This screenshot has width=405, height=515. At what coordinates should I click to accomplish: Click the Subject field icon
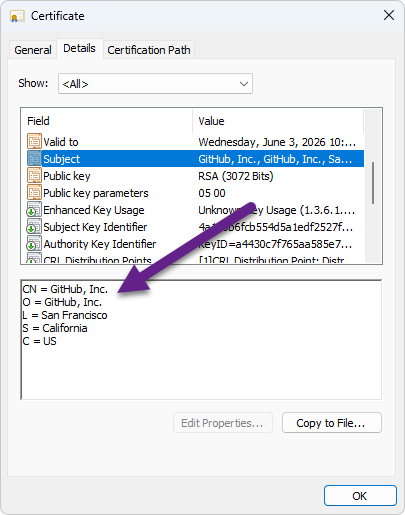[x=34, y=158]
